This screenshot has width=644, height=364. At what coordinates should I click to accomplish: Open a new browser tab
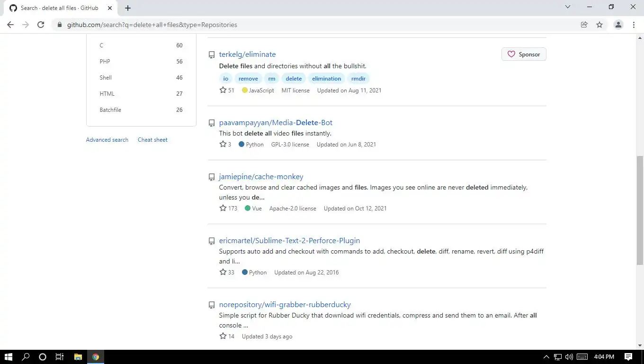[128, 8]
